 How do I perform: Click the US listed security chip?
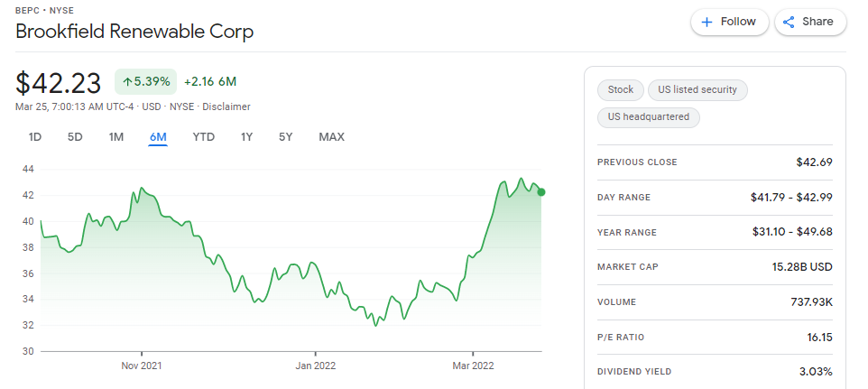697,89
